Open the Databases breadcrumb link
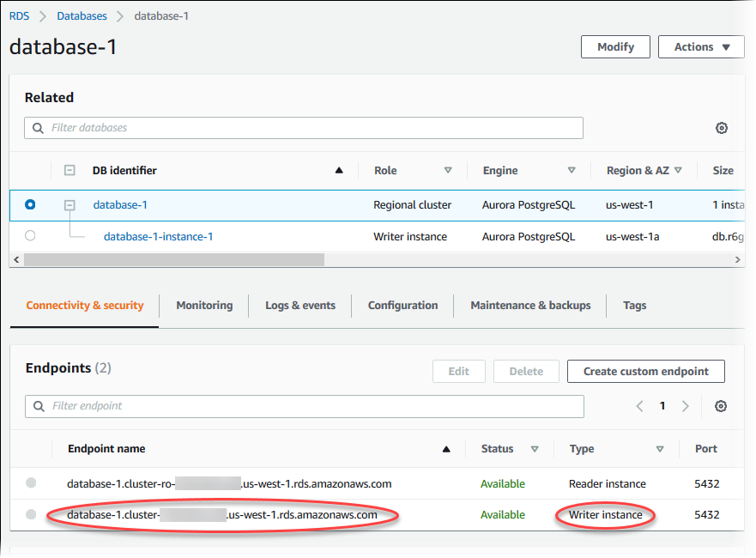Screen dimensions: 756x558 (x=82, y=16)
